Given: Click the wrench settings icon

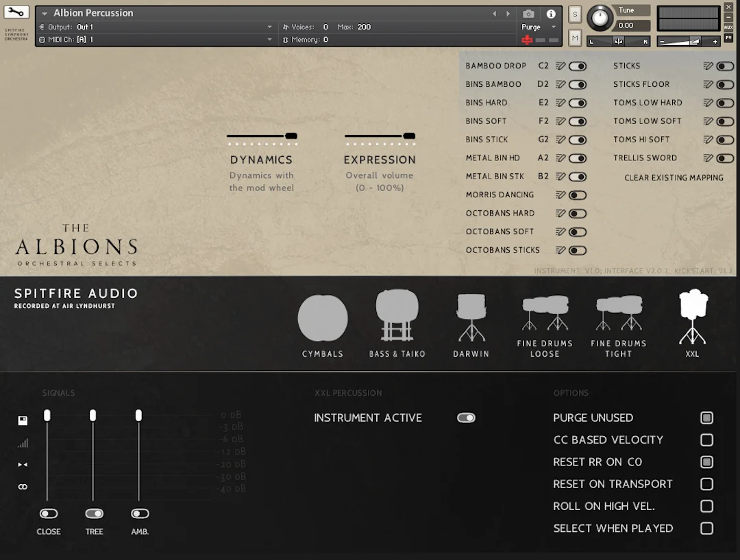Looking at the screenshot, I should 16,12.
